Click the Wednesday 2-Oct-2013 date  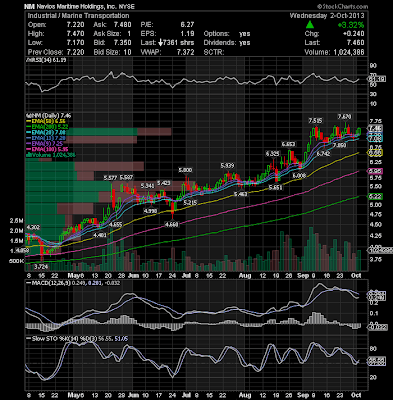[327, 16]
